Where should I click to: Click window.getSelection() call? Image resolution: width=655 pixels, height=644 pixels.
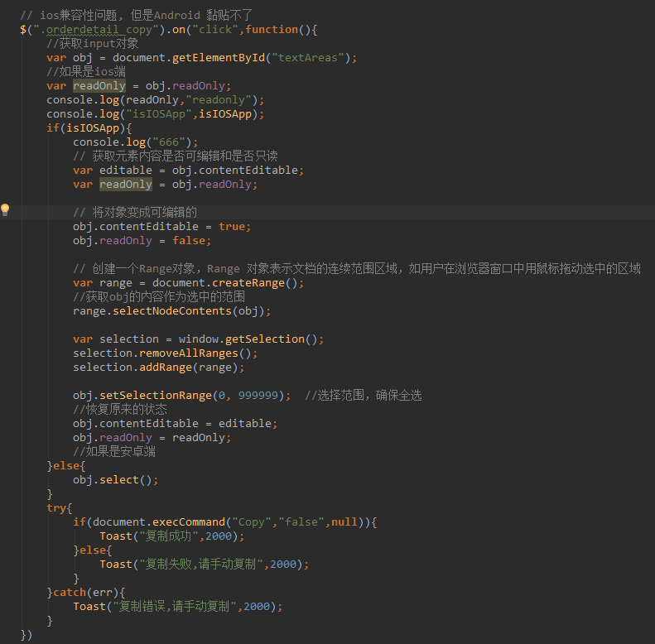[x=248, y=339]
